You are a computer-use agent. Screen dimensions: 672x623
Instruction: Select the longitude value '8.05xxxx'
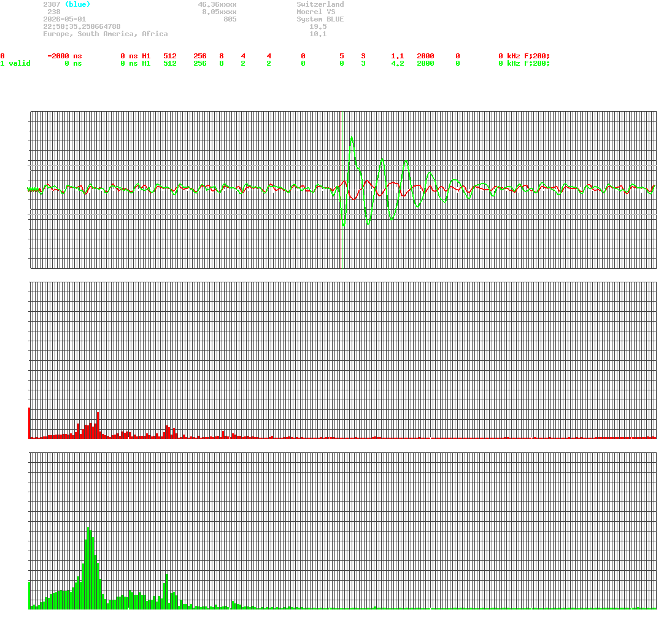pos(220,12)
